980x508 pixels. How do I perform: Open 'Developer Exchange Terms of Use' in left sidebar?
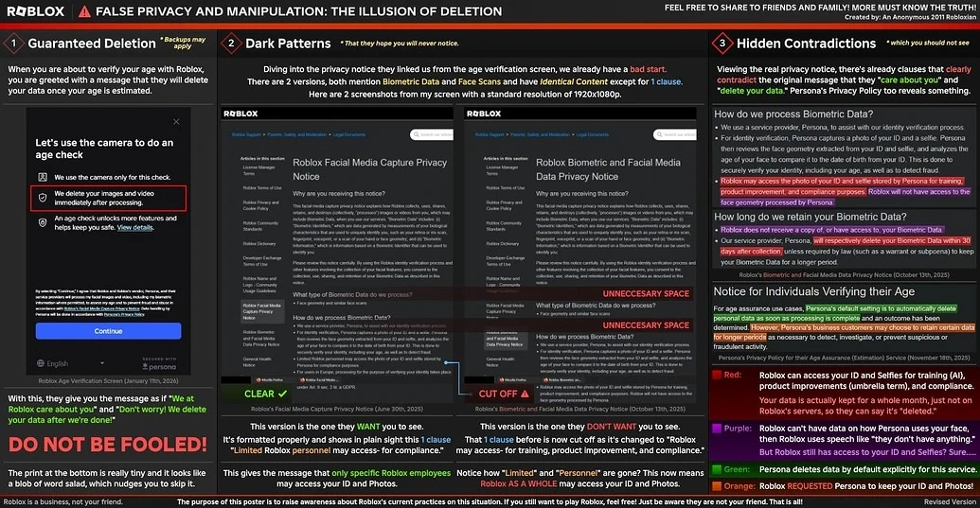tap(262, 261)
